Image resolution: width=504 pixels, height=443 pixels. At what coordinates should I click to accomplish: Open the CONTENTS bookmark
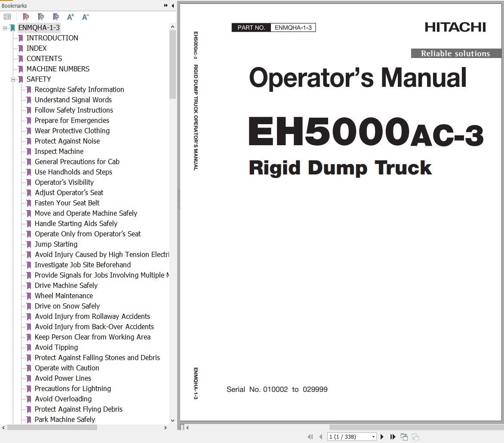coord(44,58)
